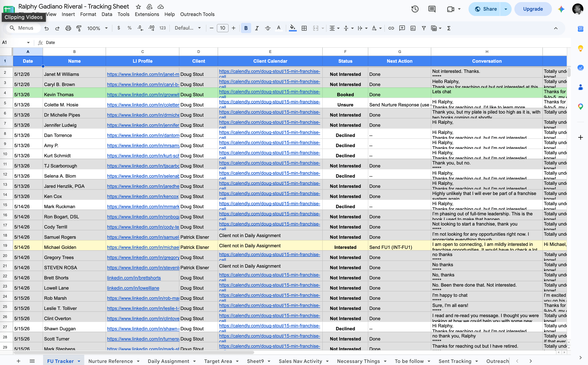Viewport: 588px width, 365px height.
Task: Click the Insert link icon
Action: (x=391, y=28)
